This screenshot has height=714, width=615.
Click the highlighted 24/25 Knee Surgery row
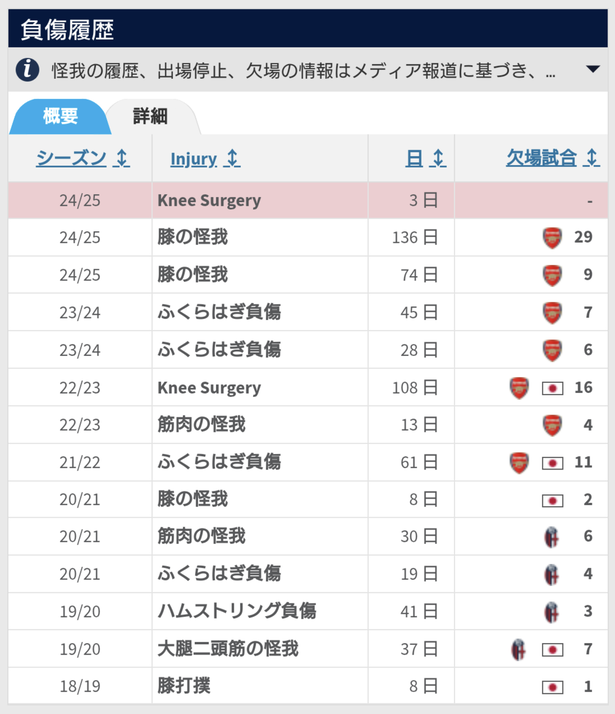[308, 200]
